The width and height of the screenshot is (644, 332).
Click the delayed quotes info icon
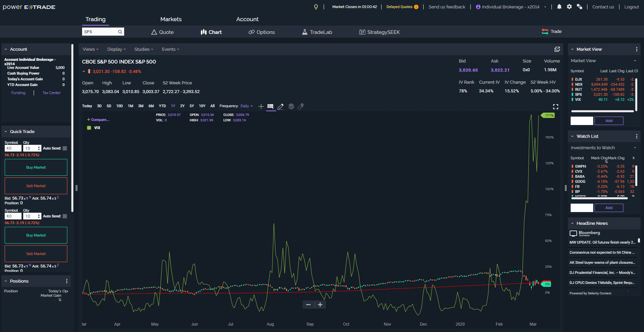click(416, 7)
